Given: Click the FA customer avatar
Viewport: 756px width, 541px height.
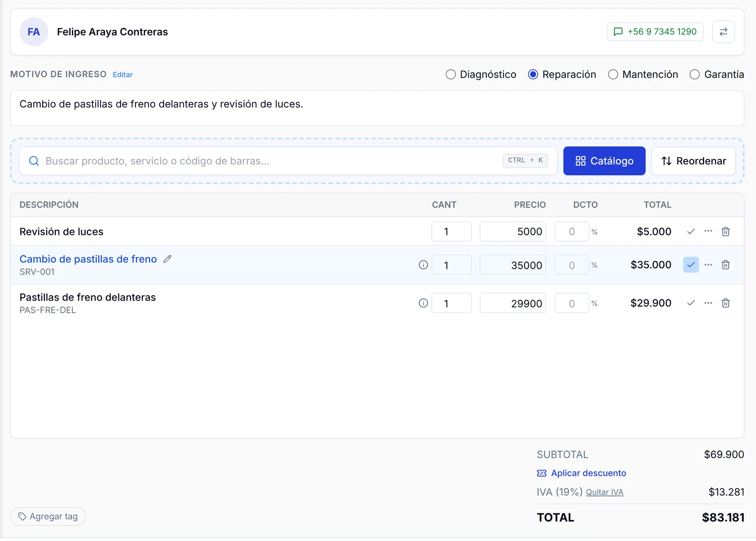Looking at the screenshot, I should (x=34, y=32).
